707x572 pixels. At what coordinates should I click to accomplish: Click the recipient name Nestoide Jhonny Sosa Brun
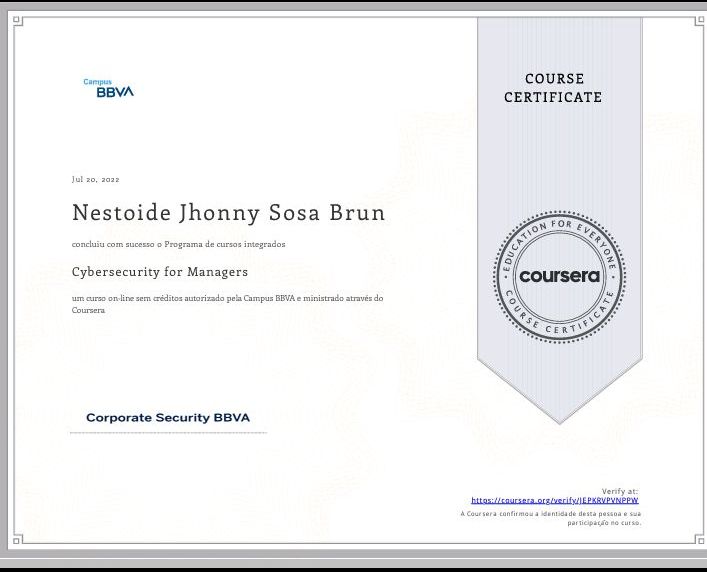(228, 214)
